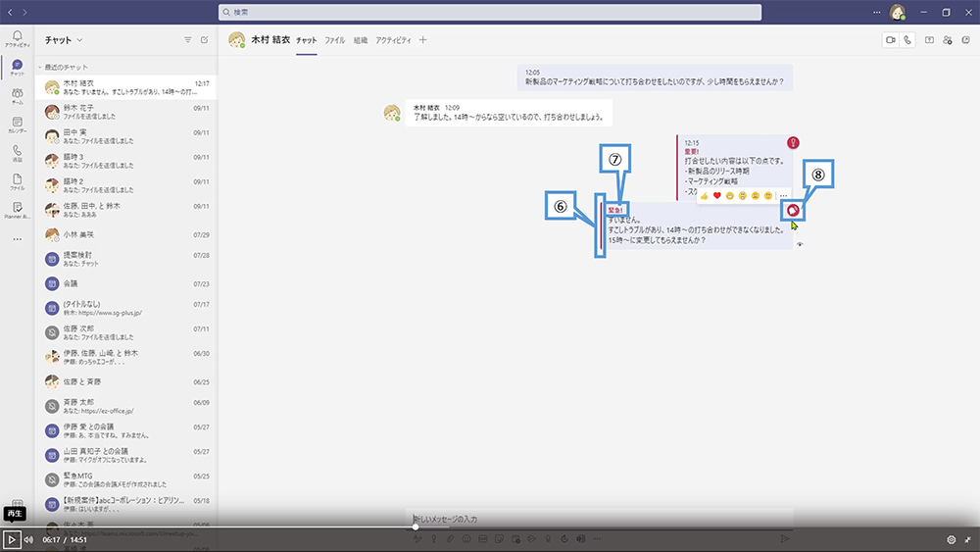This screenshot has height=552, width=980.
Task: Open the 佐藤 と 斉藤 chat
Action: [126, 381]
